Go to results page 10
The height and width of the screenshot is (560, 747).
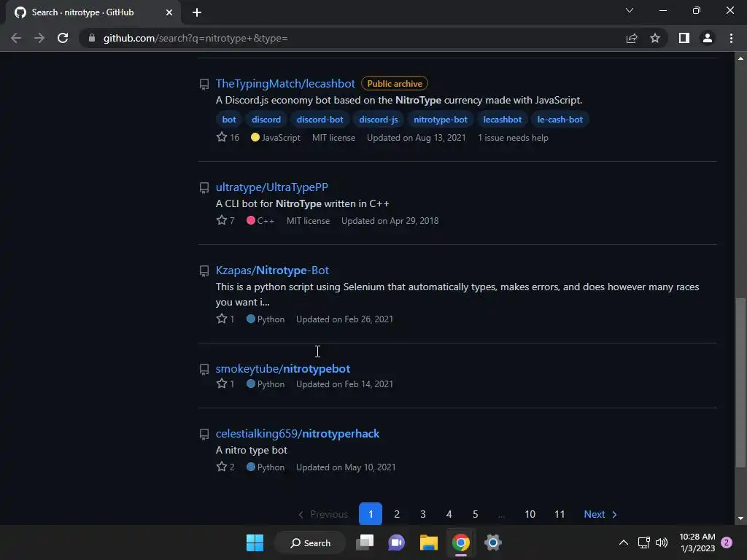point(530,514)
